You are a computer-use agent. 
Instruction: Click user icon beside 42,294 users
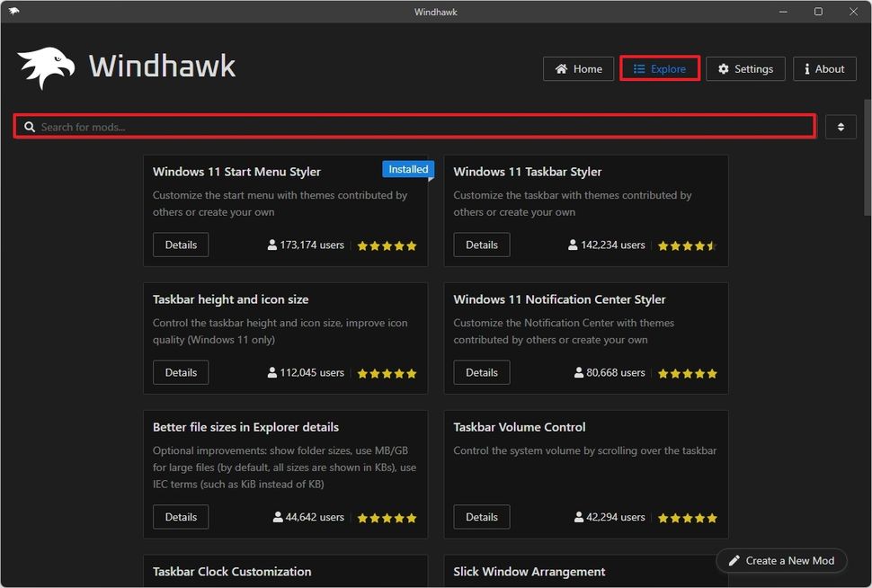pos(579,517)
